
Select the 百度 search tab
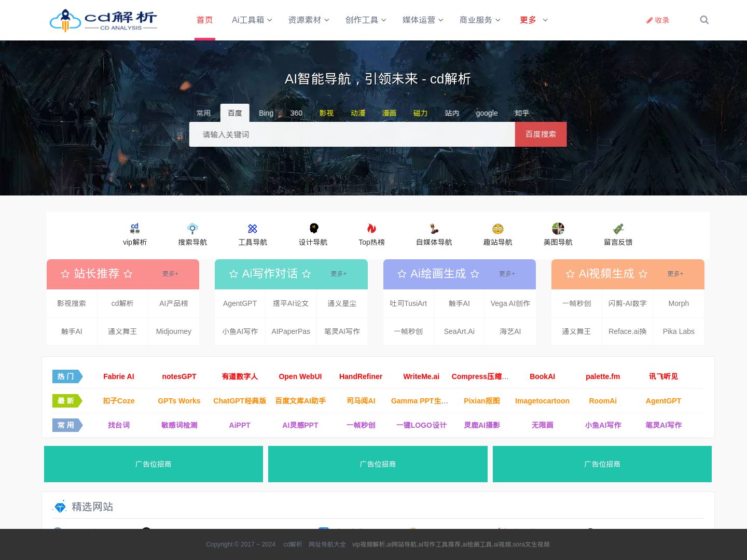(235, 113)
